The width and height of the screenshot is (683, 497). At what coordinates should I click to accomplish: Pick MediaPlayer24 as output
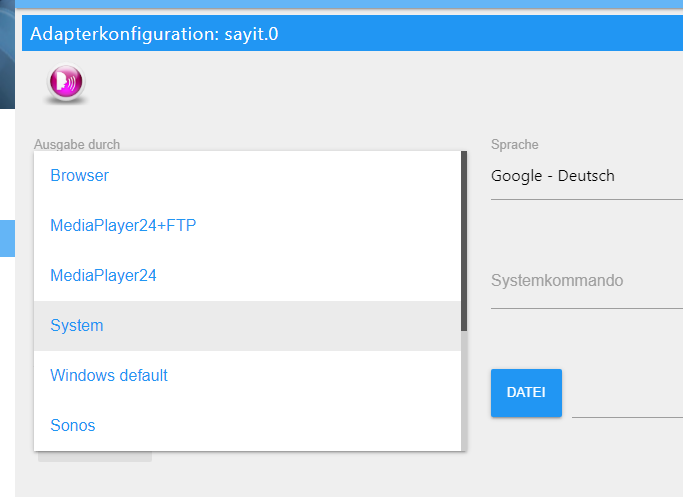[103, 276]
